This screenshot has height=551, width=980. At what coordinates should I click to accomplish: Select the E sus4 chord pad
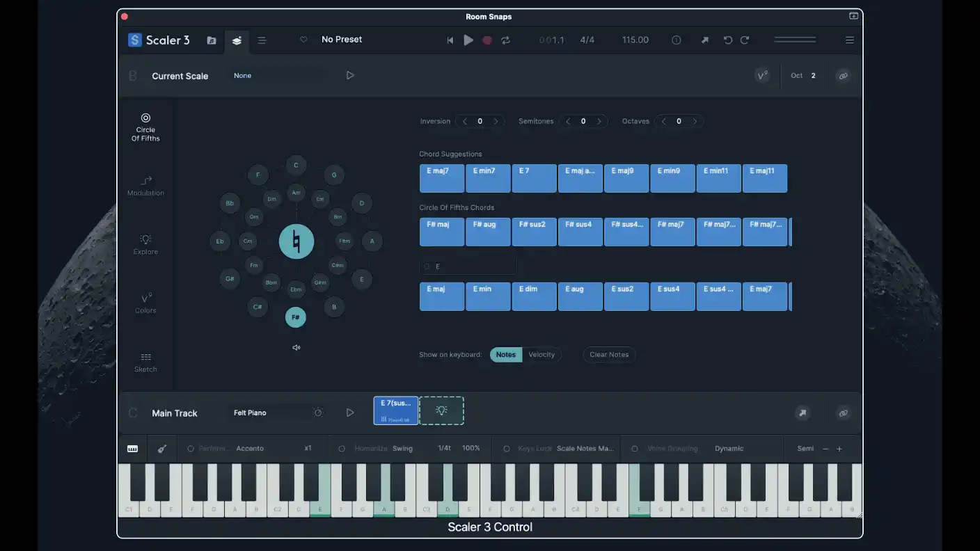(672, 296)
